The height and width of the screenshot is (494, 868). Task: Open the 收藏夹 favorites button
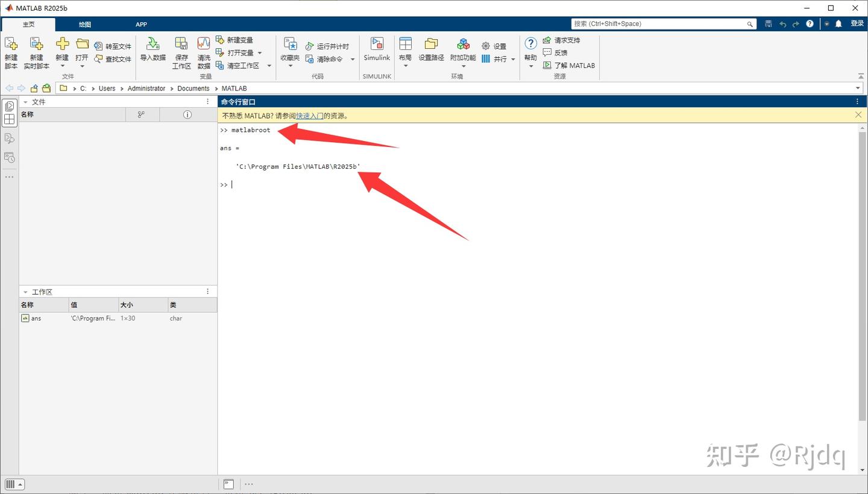point(290,49)
